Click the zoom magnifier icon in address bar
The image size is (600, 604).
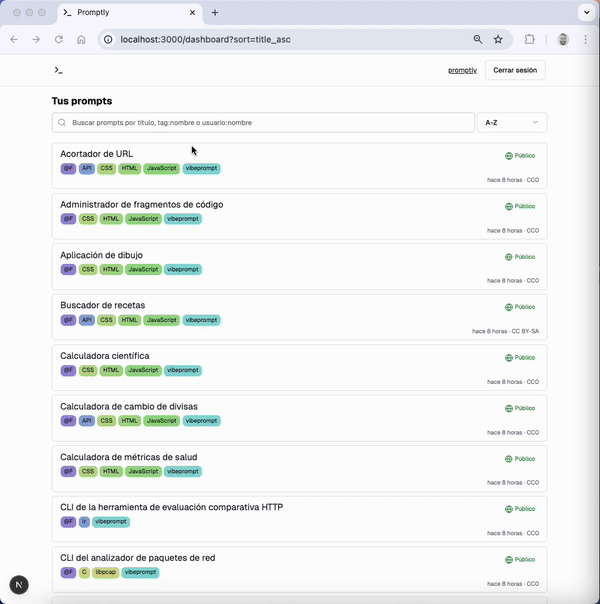click(478, 39)
